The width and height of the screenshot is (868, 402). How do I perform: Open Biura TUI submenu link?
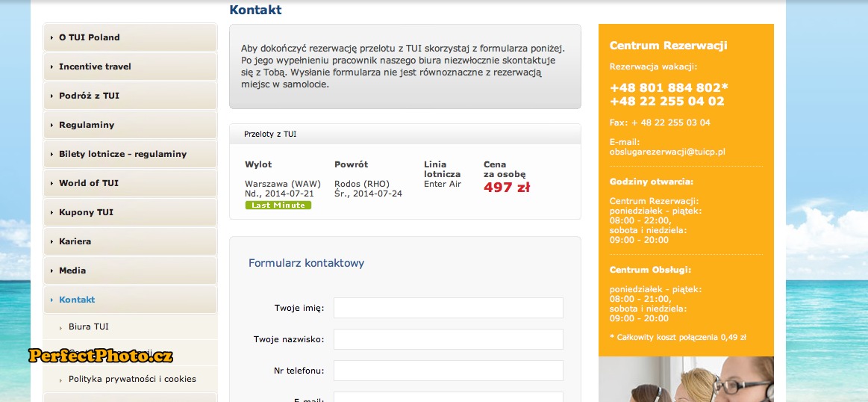[89, 327]
